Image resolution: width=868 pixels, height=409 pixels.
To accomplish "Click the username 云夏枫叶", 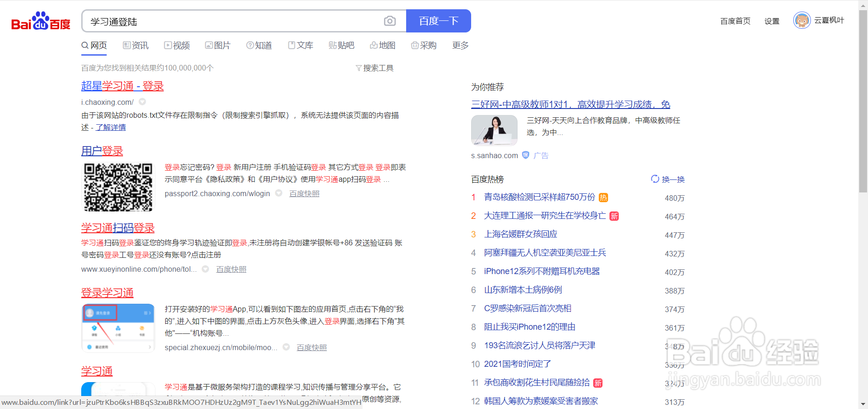I will pyautogui.click(x=829, y=20).
